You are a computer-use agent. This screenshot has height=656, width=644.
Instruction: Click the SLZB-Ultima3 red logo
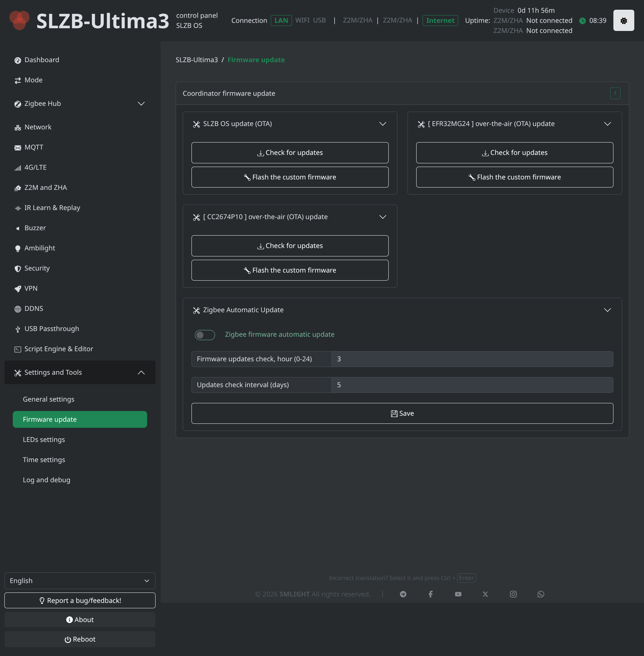click(x=19, y=20)
